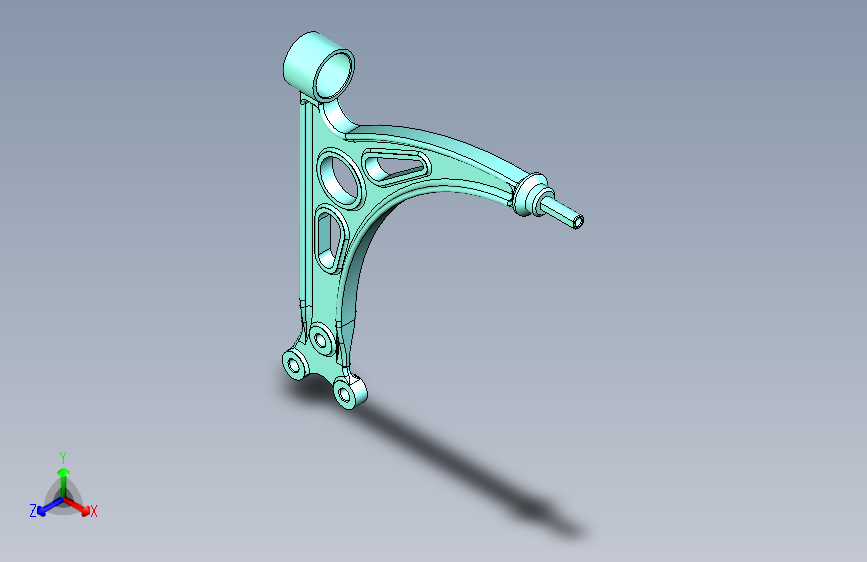Select the ball joint stud at arm's right end
Viewport: 867px width, 562px height.
tap(561, 213)
